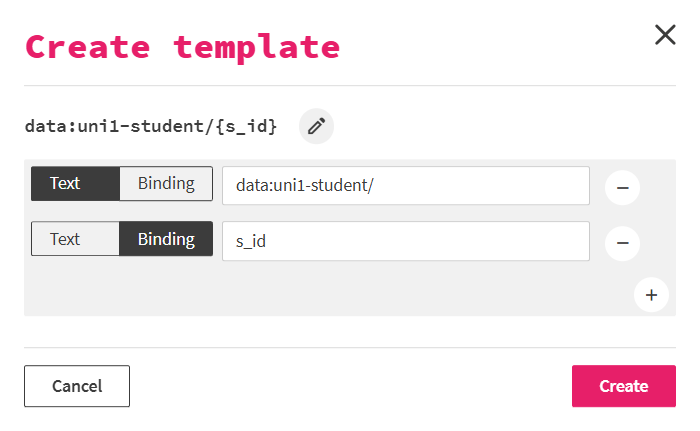
Task: Click the pencil edit icon beside the template
Action: coord(316,126)
